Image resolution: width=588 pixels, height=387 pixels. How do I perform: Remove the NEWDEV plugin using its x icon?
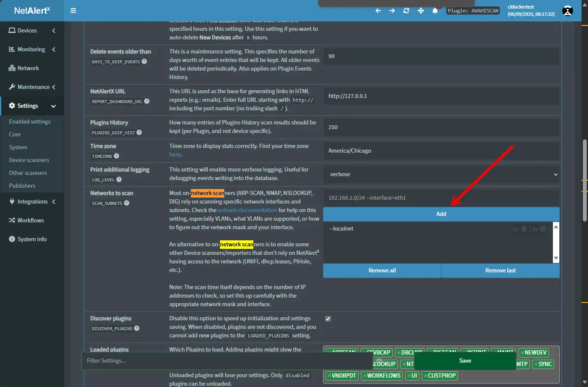tap(522, 353)
